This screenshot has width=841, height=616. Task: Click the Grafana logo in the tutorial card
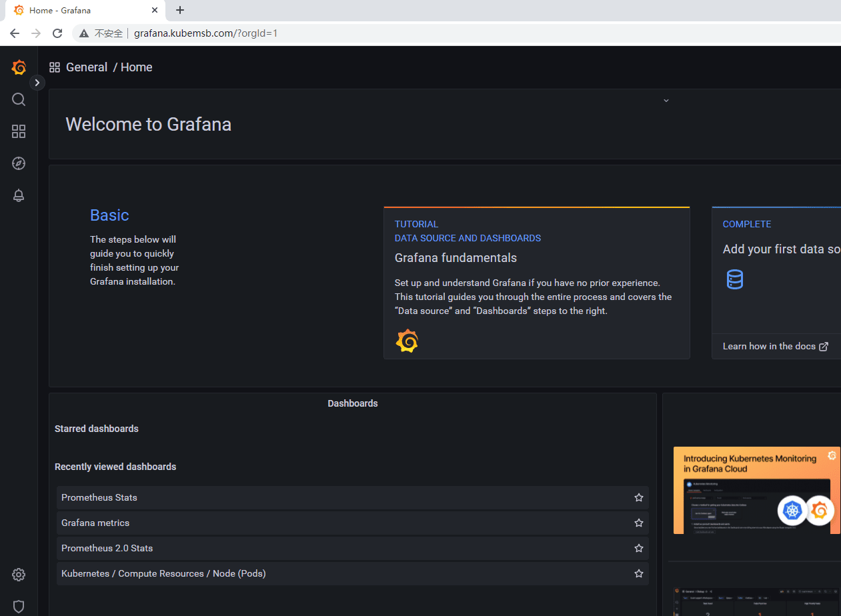pos(407,341)
